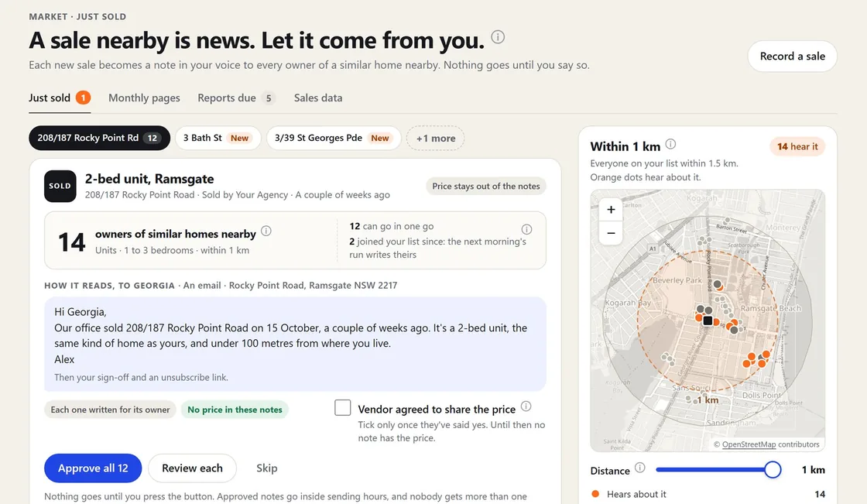Click the Review each button
Screen dimensions: 867x504
(x=193, y=468)
